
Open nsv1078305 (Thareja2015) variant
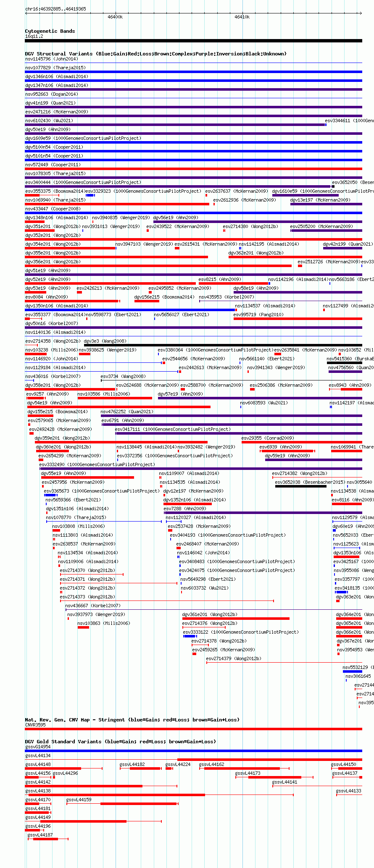pos(55,173)
